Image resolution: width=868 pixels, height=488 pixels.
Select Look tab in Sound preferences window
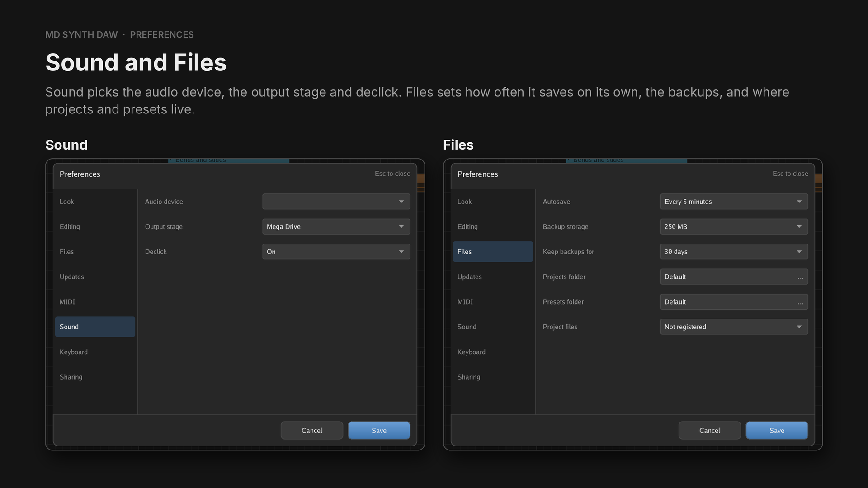(95, 202)
